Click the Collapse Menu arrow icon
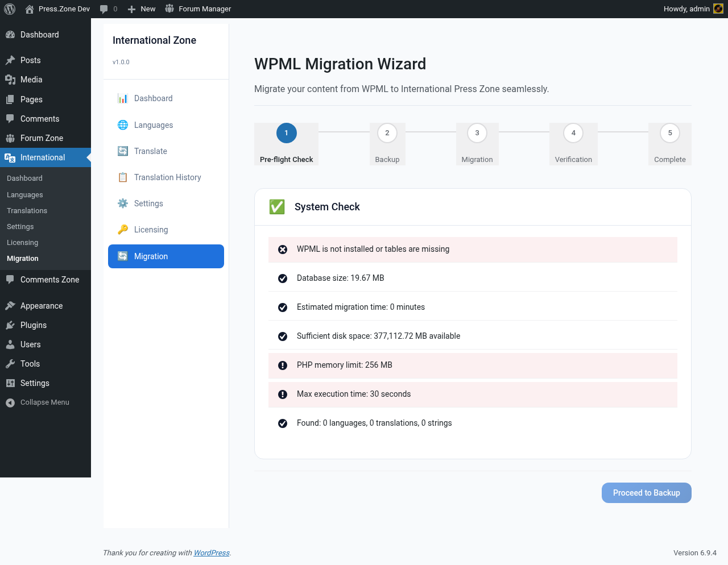Image resolution: width=728 pixels, height=565 pixels. click(x=10, y=402)
